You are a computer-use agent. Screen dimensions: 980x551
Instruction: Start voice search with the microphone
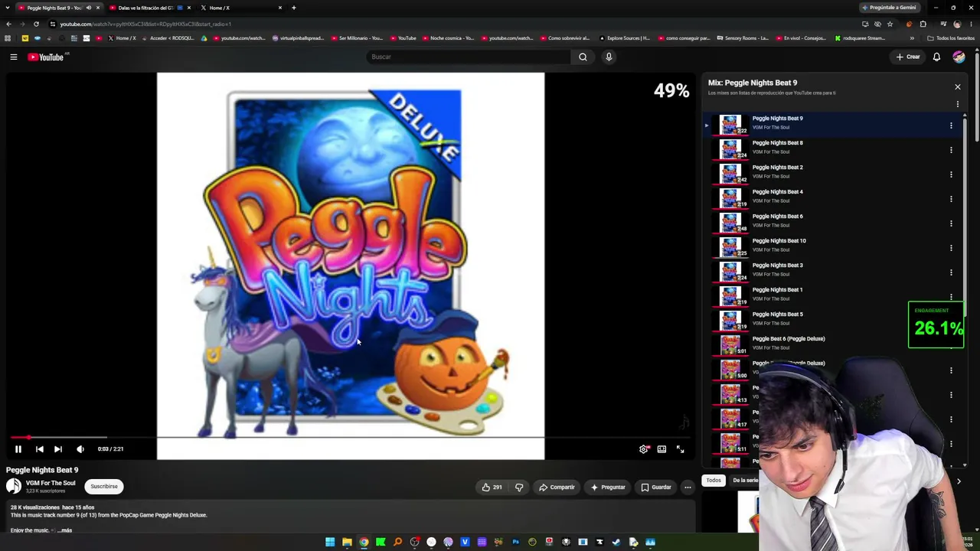click(x=609, y=57)
